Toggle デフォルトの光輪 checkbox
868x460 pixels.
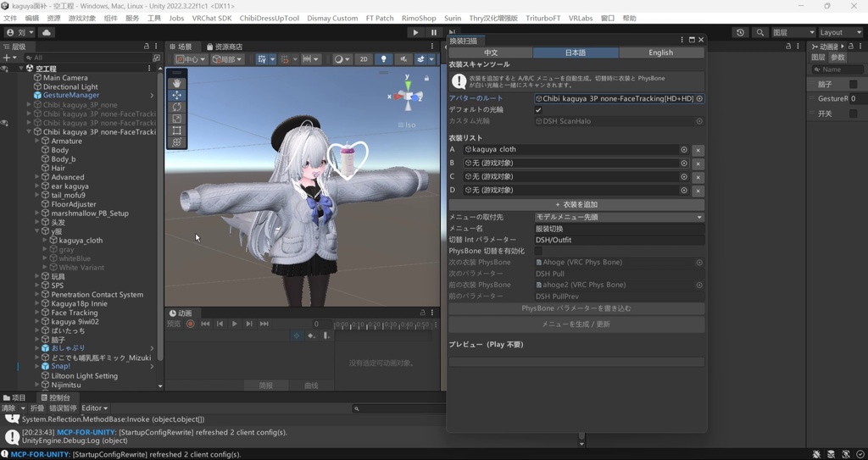point(538,110)
